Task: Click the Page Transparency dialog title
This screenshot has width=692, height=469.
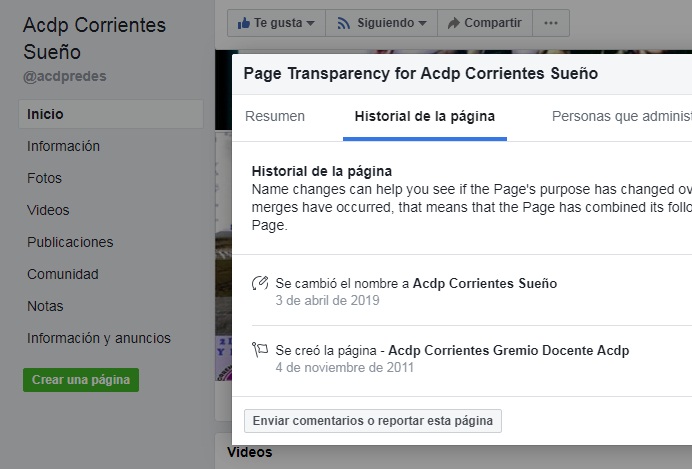Action: [421, 73]
